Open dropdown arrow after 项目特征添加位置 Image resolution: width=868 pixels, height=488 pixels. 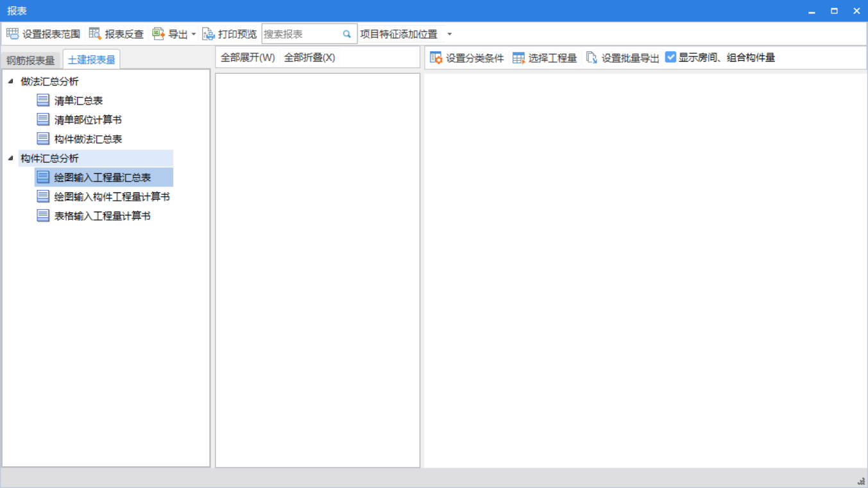pos(449,35)
